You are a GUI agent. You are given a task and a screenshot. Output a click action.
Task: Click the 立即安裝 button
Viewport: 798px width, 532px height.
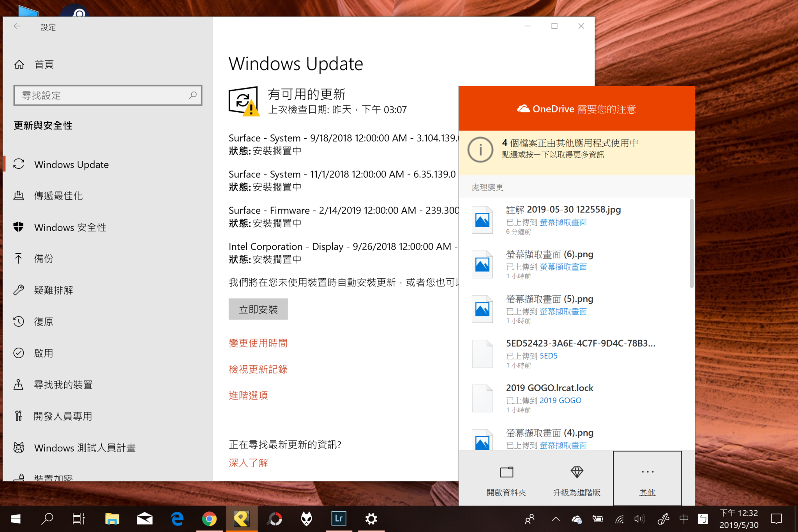(x=258, y=309)
